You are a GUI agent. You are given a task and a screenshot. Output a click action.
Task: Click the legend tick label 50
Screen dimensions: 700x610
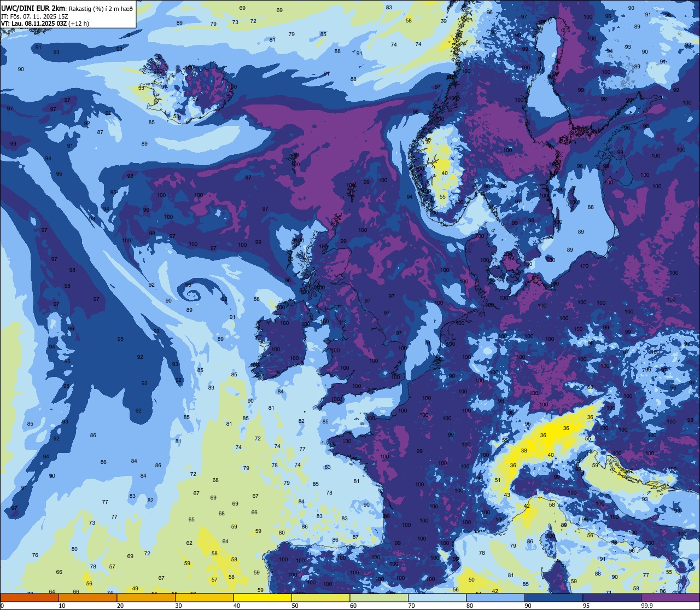[295, 606]
